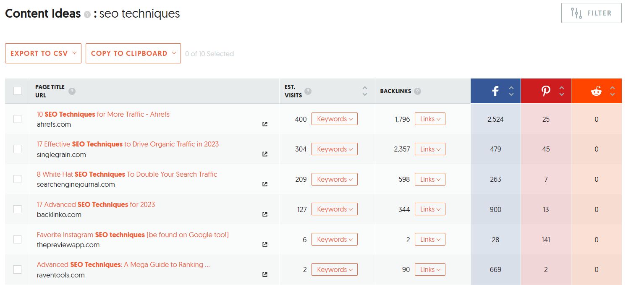Screen dimensions: 644x285
Task: Check the select-all checkbox in table header
Action: (17, 91)
